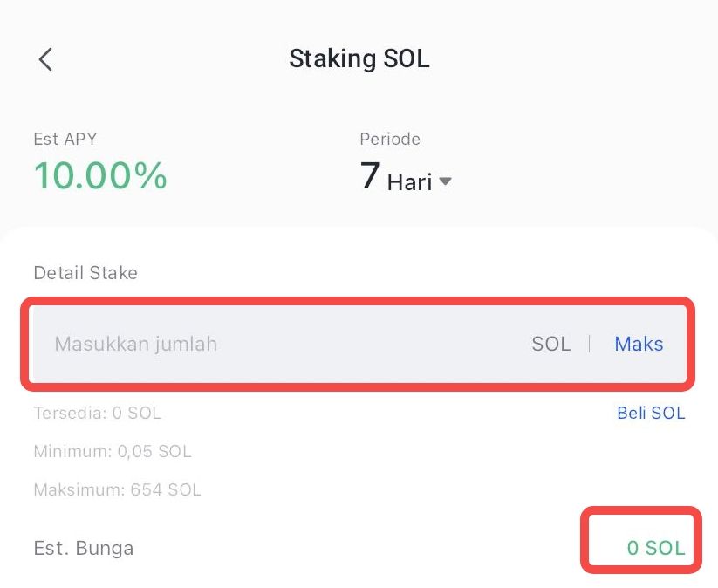Tap the back arrow at top left

coord(44,58)
